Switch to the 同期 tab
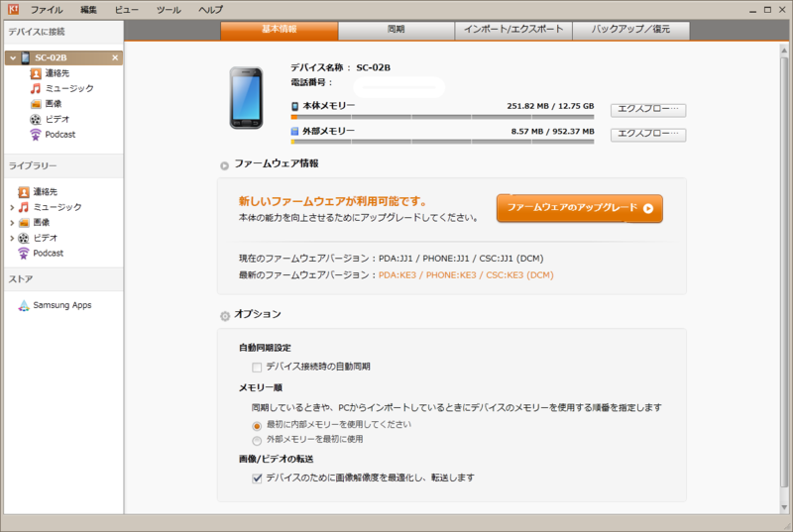Image resolution: width=793 pixels, height=532 pixels. (x=396, y=30)
